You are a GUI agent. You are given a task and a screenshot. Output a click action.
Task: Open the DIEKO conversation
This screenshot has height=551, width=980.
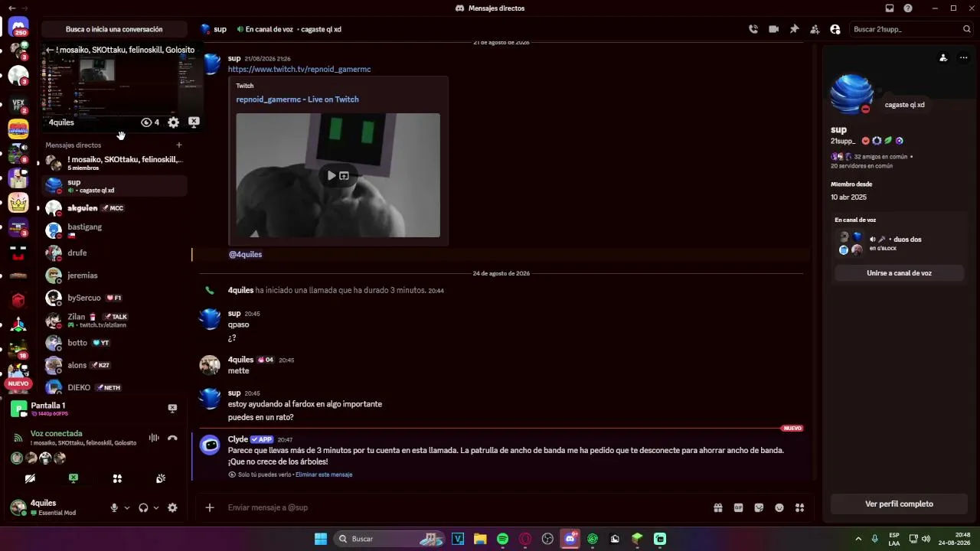click(114, 387)
